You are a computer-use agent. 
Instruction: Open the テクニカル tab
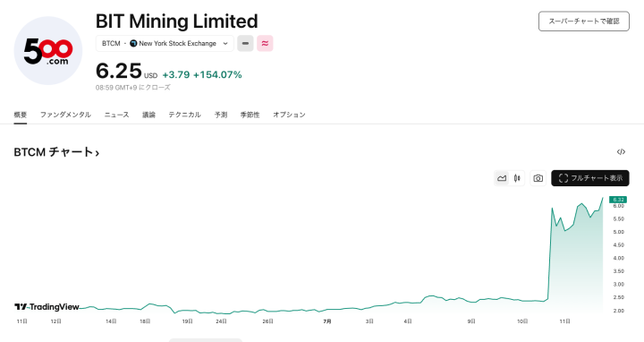pos(184,115)
